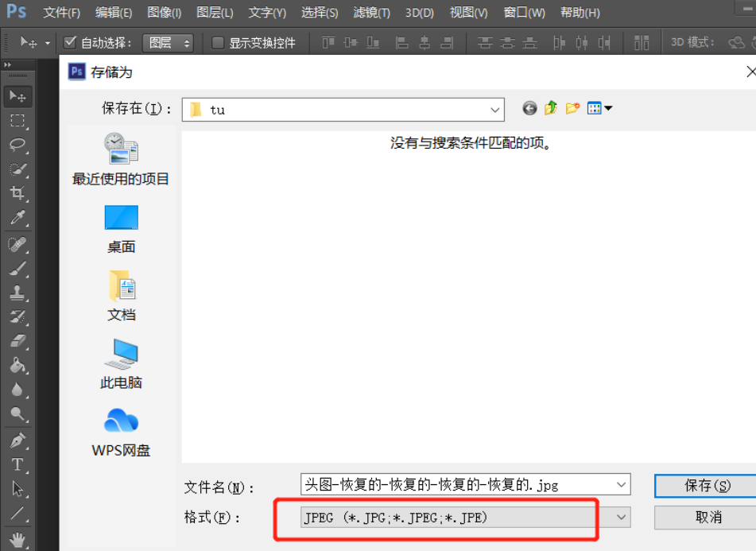Select the Dodge tool
The image size is (756, 551).
click(x=17, y=413)
